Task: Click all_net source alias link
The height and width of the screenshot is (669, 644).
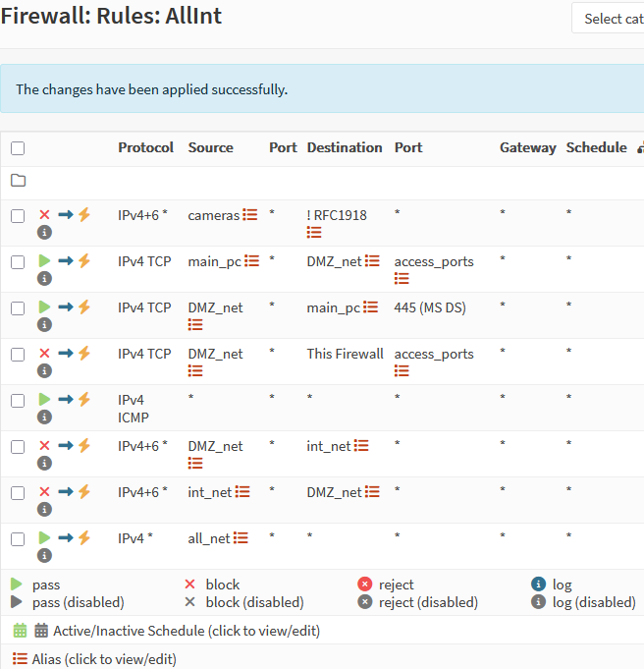Action: (x=209, y=538)
